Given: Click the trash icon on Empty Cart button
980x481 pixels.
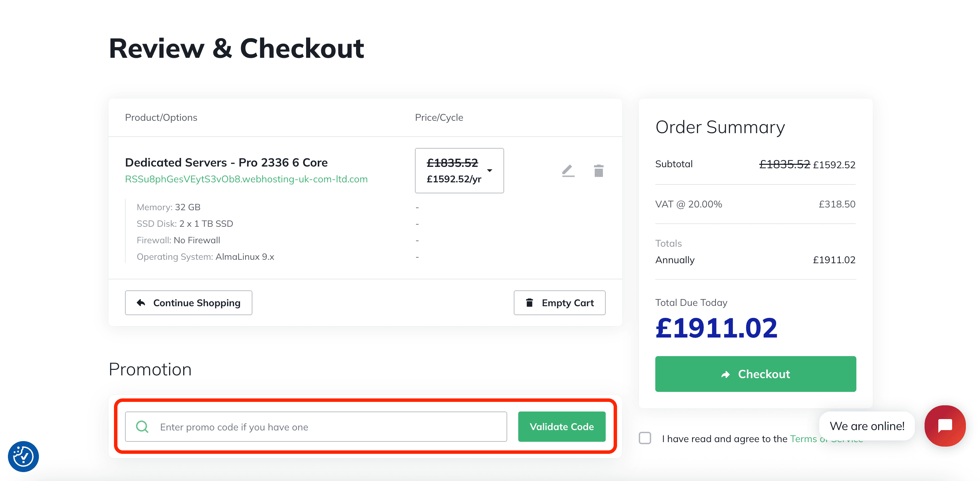Looking at the screenshot, I should pos(529,303).
